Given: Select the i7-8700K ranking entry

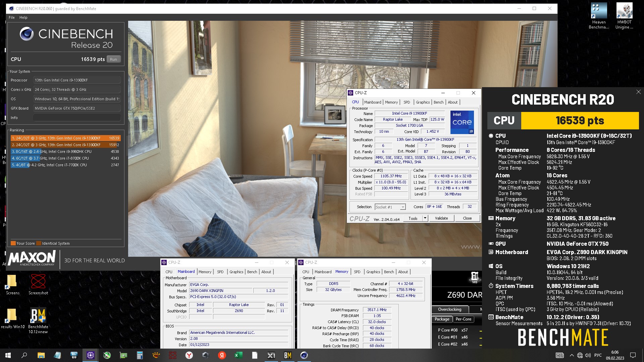Looking at the screenshot, I should [65, 158].
